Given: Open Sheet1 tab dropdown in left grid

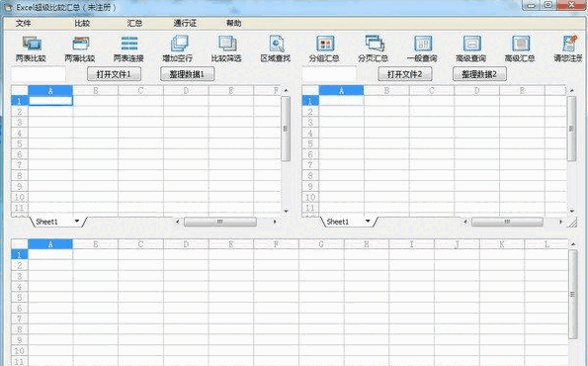Looking at the screenshot, I should pyautogui.click(x=77, y=222).
